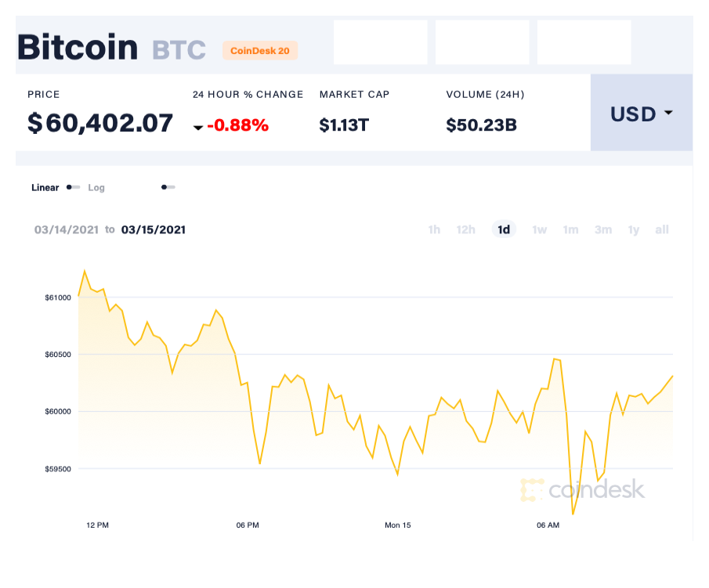This screenshot has width=709, height=588.
Task: Click the start date 03/14/2021
Action: pyautogui.click(x=67, y=229)
